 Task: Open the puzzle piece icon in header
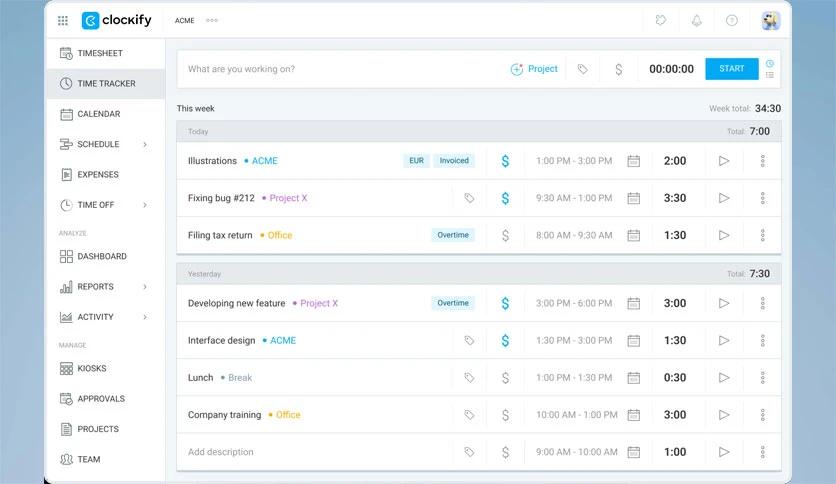tap(661, 20)
